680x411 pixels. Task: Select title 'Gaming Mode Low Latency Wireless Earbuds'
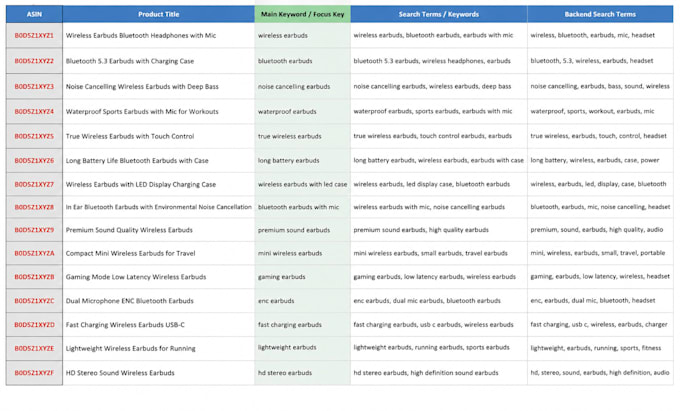point(136,277)
